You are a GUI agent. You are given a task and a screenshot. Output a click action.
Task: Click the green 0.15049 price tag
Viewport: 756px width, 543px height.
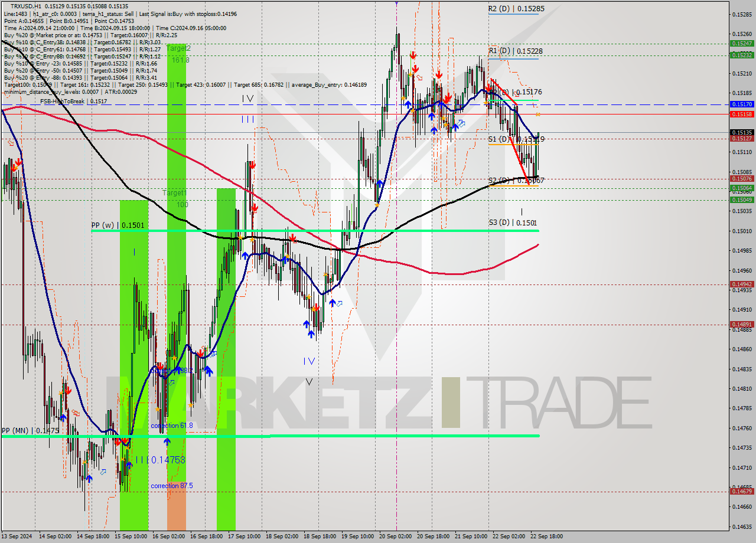pos(742,199)
